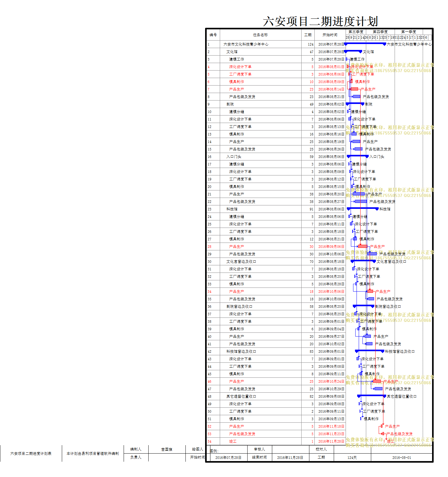Click the chart title 六安项目二期进度计划
Screen dimensions: 448x477
click(320, 22)
